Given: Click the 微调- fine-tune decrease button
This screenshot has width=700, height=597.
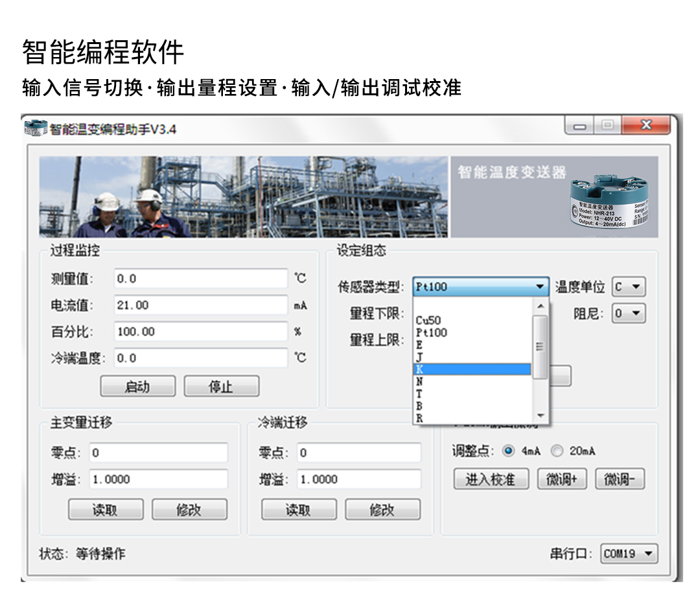Looking at the screenshot, I should [x=620, y=479].
